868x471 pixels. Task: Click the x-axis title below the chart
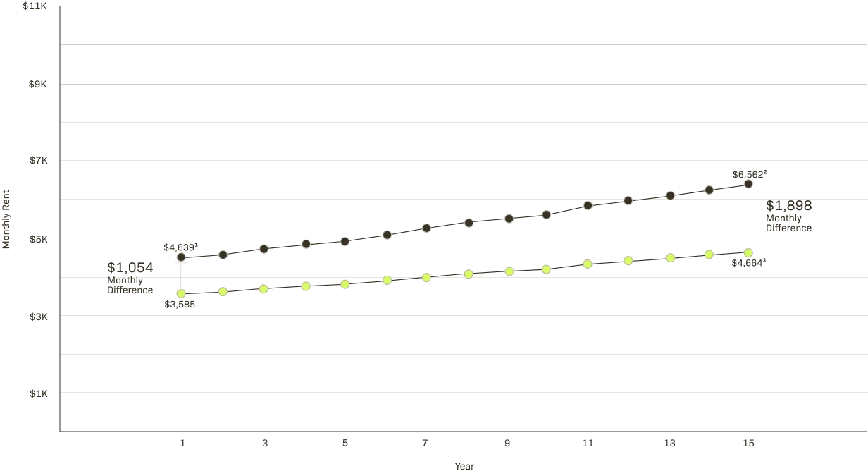[464, 465]
